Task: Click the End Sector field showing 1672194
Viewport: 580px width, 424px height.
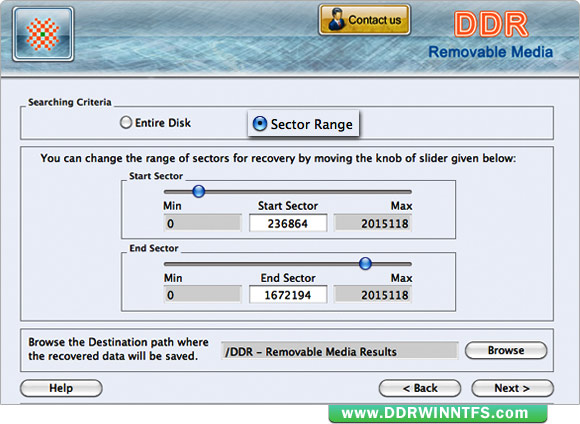Action: [x=288, y=295]
